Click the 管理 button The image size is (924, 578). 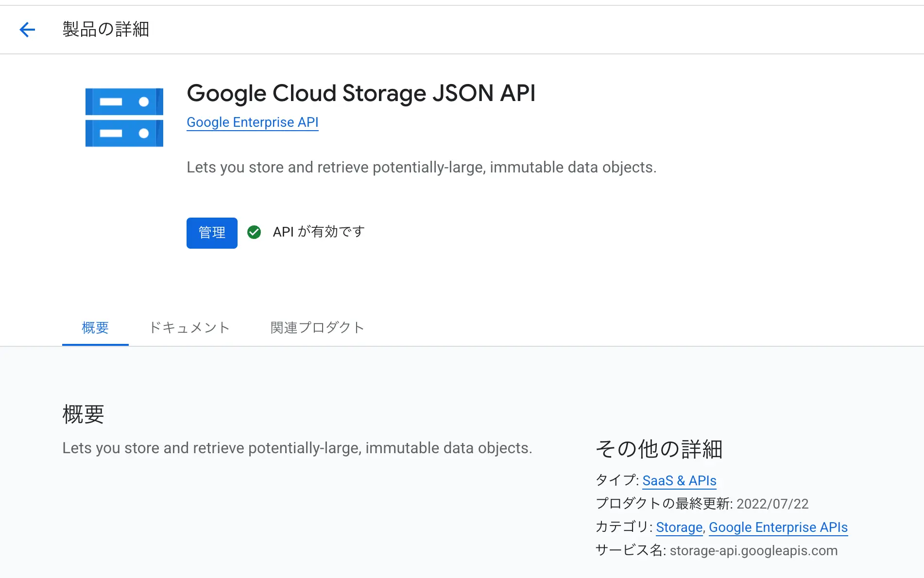tap(212, 233)
